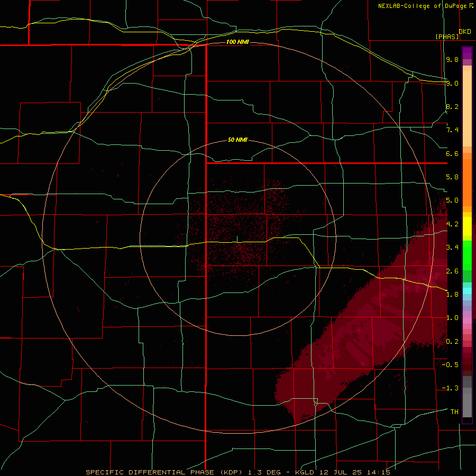
Task: Click the 5.0 value on the color scale
Action: (452, 200)
